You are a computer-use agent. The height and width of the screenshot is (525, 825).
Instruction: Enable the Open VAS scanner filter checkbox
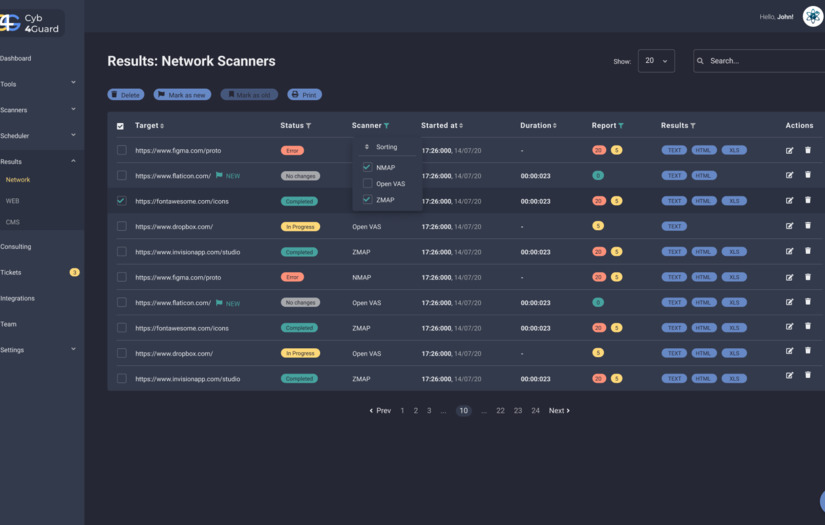pyautogui.click(x=367, y=184)
